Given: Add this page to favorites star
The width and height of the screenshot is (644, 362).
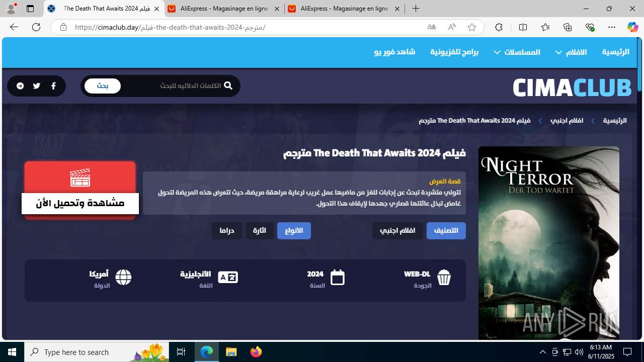Looking at the screenshot, I should tap(472, 27).
